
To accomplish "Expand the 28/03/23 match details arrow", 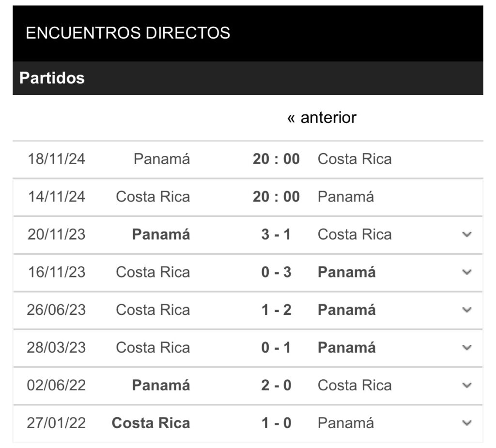I will tap(467, 348).
